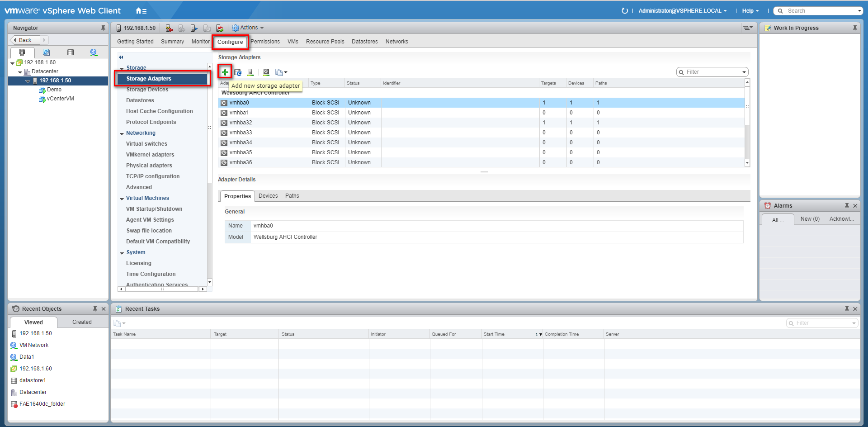This screenshot has height=427, width=868.
Task: Select Storage navigator tab icon
Action: (x=71, y=52)
